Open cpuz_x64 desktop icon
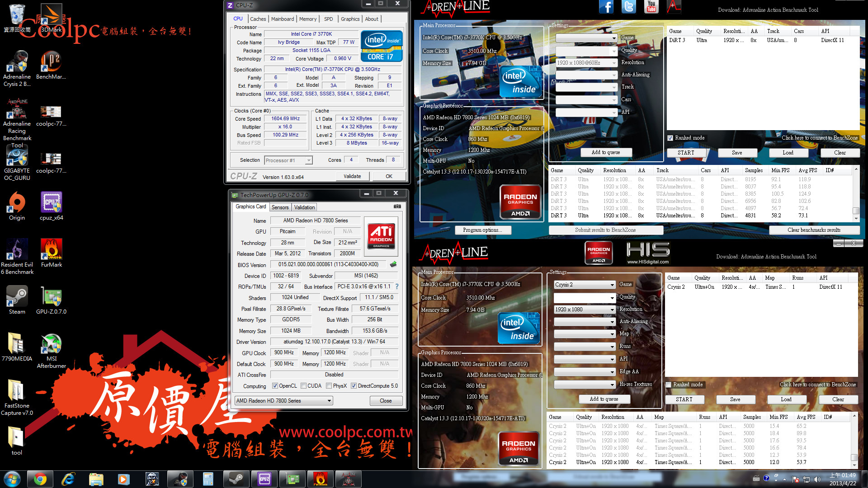Viewport: 868px width, 488px height. point(51,206)
